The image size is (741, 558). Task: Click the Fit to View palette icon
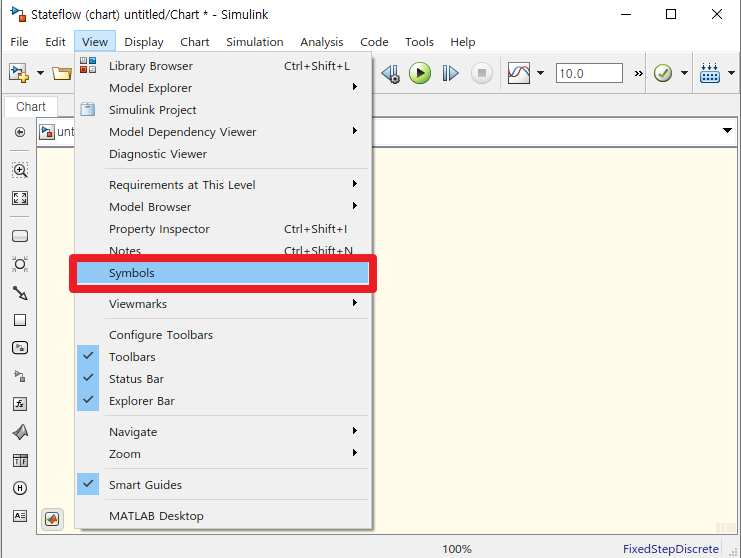[20, 198]
